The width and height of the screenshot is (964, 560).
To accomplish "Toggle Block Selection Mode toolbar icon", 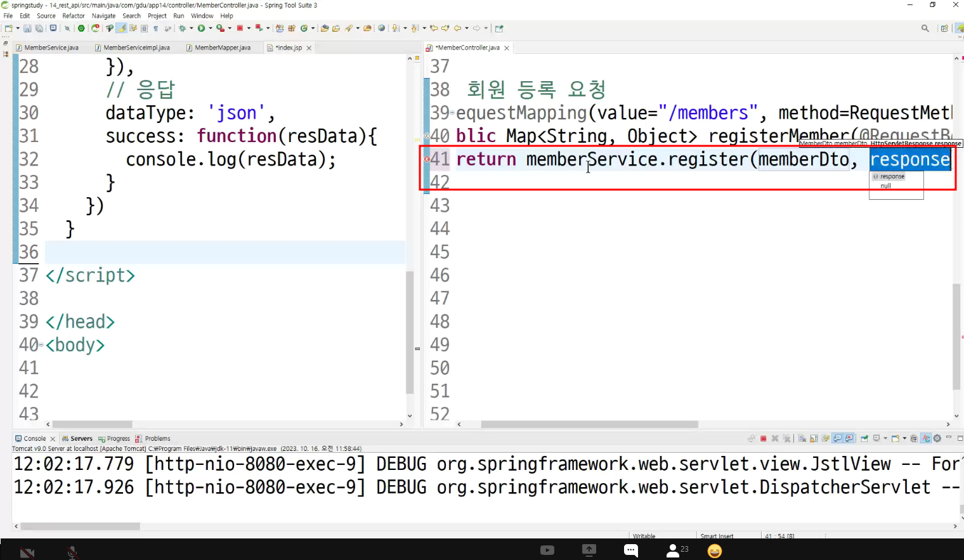I will (x=144, y=29).
